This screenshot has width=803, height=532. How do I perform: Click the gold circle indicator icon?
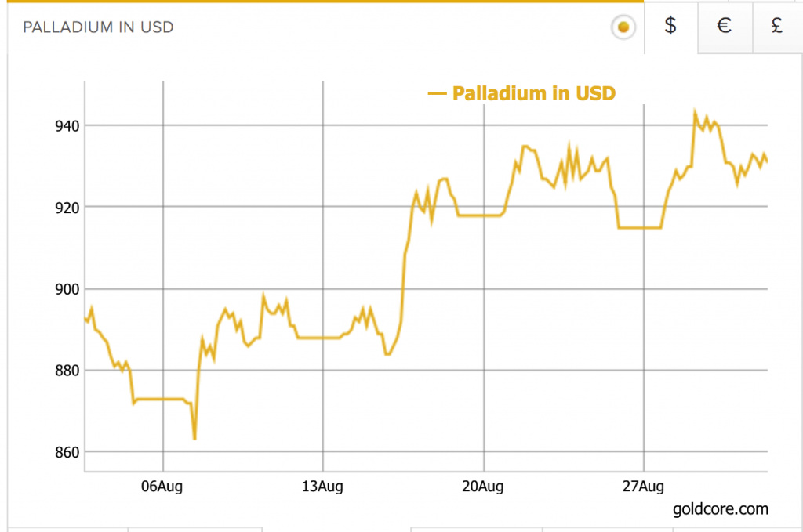[623, 27]
